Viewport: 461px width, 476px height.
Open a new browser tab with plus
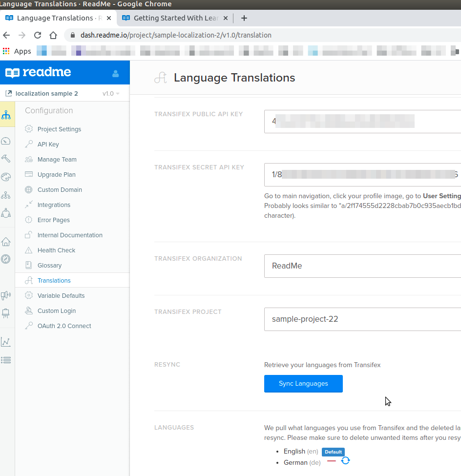(x=244, y=18)
